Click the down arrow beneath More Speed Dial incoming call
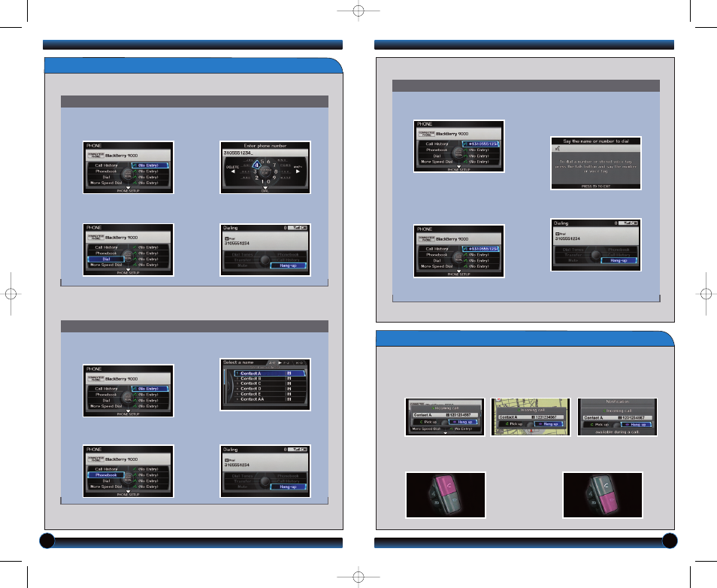Viewport: 717px width, 588px height. (446, 433)
